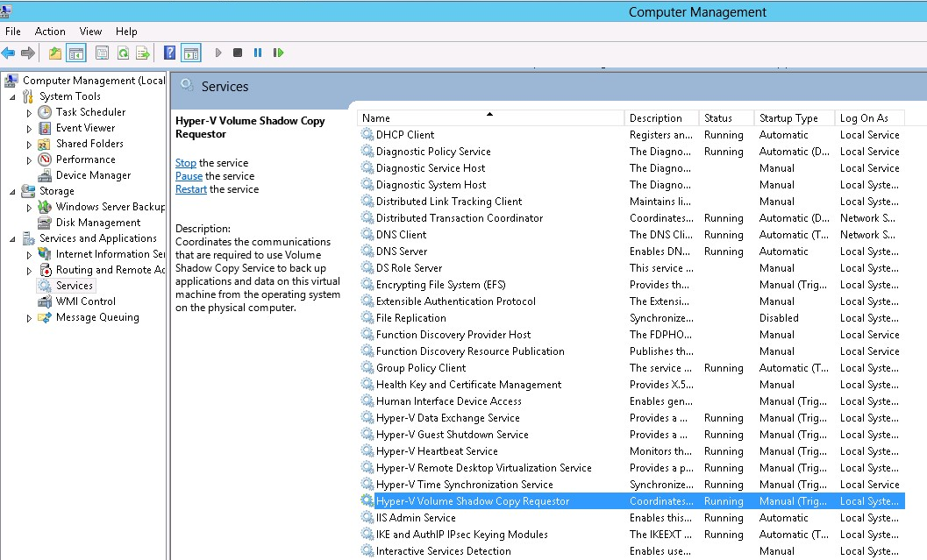Click the Back arrow toolbar icon
The height and width of the screenshot is (560, 927).
pyautogui.click(x=9, y=53)
